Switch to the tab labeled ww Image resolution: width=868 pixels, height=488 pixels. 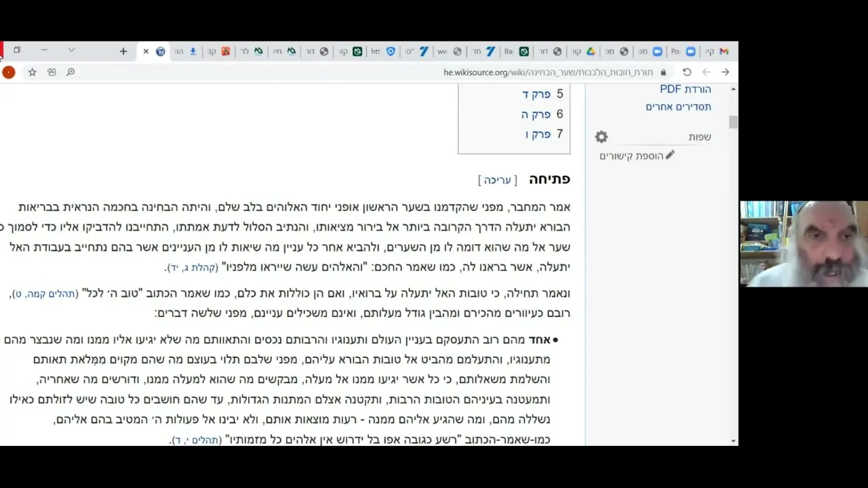(x=450, y=52)
